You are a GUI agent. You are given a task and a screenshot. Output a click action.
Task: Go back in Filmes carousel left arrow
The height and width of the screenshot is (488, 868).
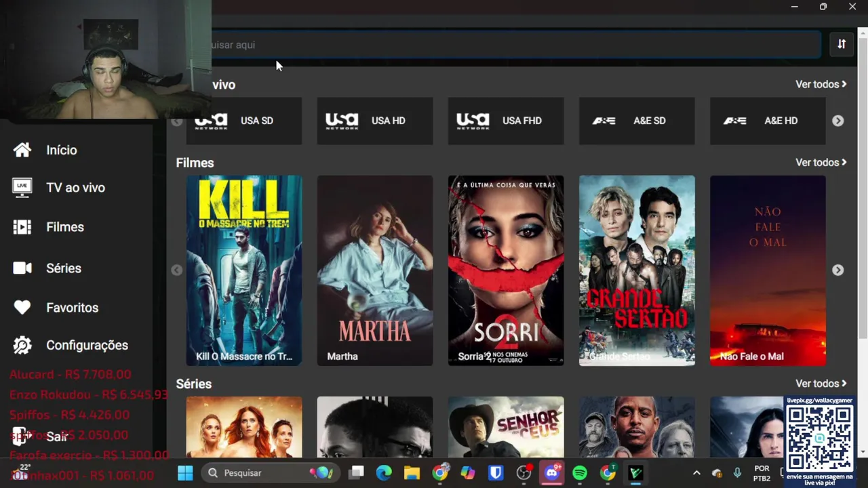(x=177, y=270)
